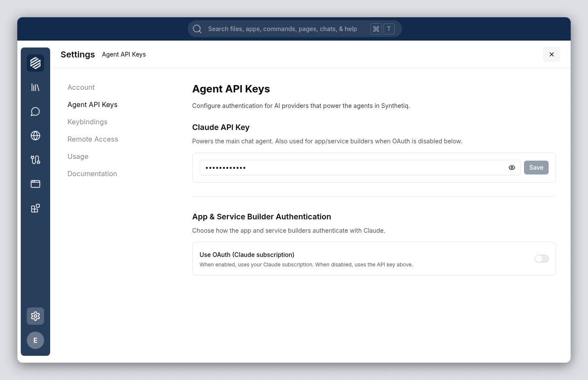Click the global search field

point(295,29)
